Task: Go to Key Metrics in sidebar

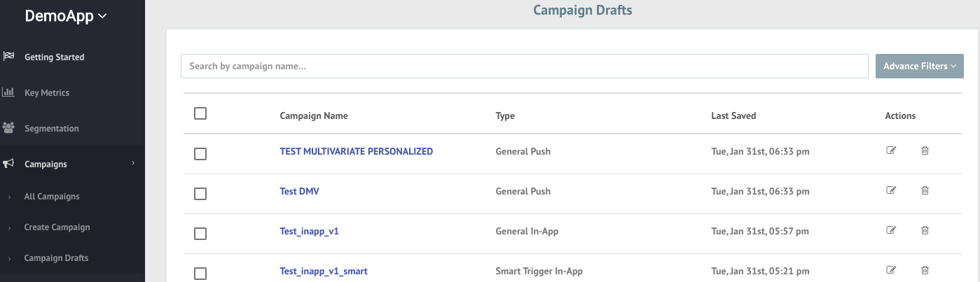Action: click(x=46, y=92)
